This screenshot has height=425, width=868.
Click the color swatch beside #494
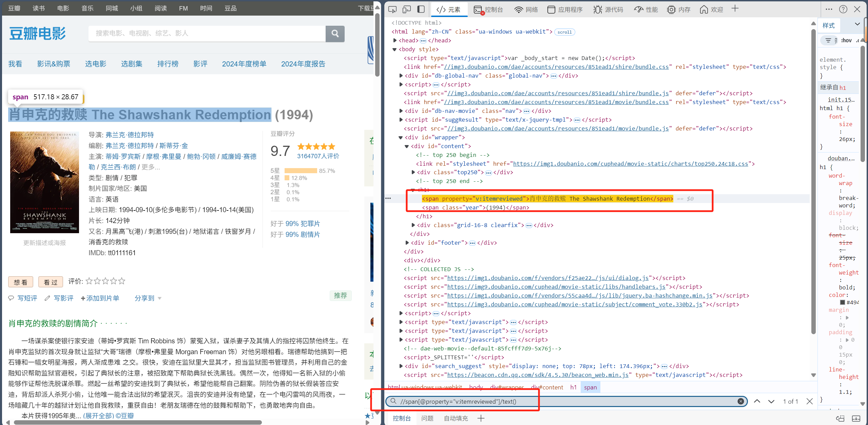click(842, 302)
